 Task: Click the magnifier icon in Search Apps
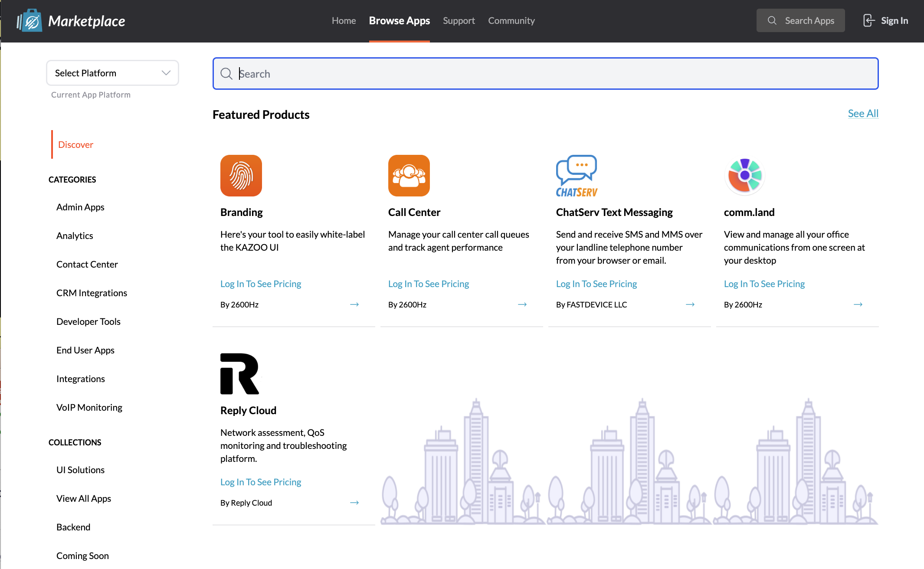772,20
